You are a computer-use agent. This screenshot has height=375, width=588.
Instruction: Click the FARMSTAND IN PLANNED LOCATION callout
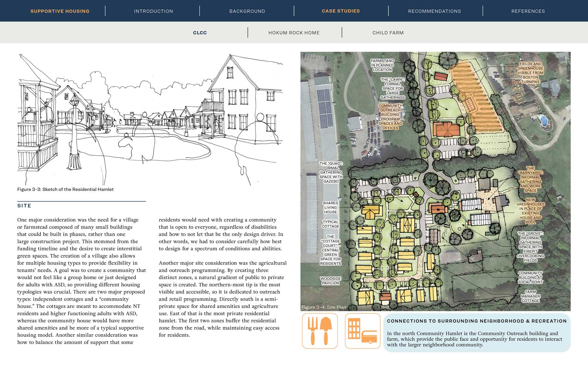point(383,65)
